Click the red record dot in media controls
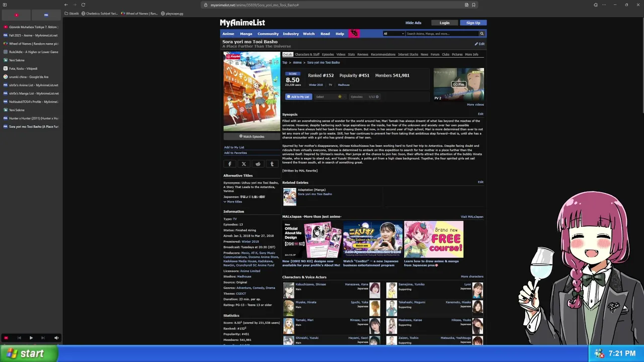This screenshot has width=644, height=362. [x=6, y=338]
